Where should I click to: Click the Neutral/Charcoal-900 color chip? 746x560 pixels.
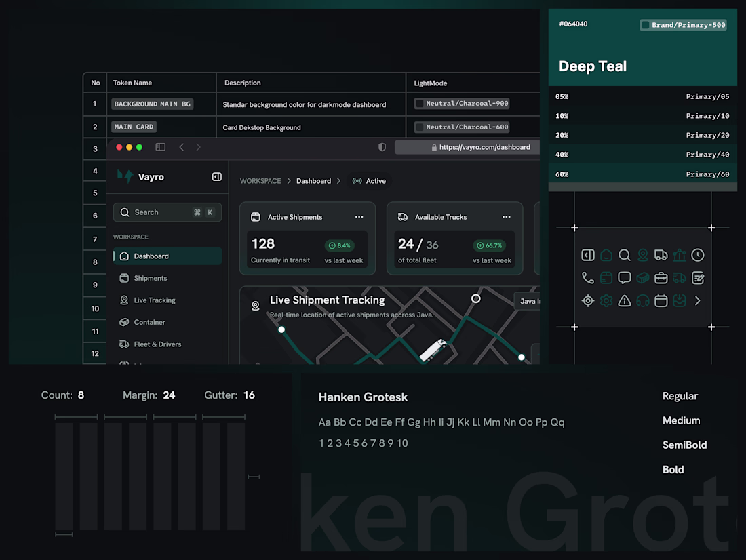point(462,103)
